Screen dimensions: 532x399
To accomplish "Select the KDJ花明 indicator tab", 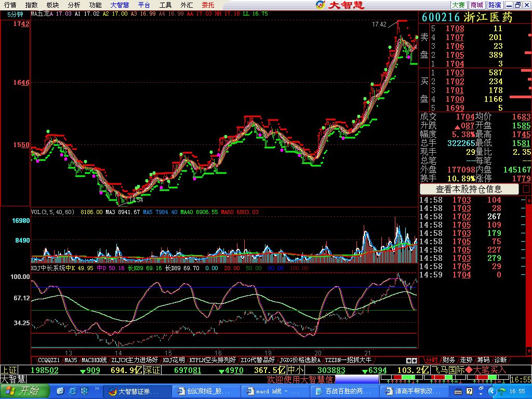I will tap(174, 360).
